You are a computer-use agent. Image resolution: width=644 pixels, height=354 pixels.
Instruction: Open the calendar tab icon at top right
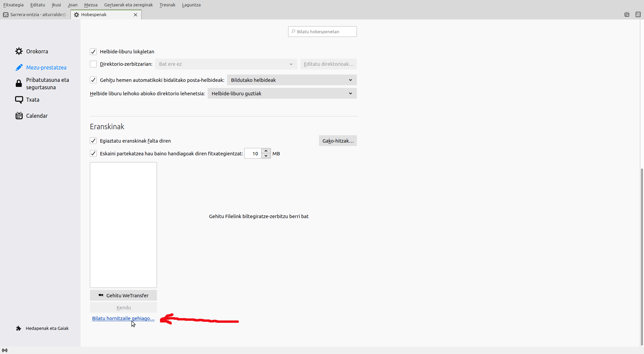click(x=627, y=14)
